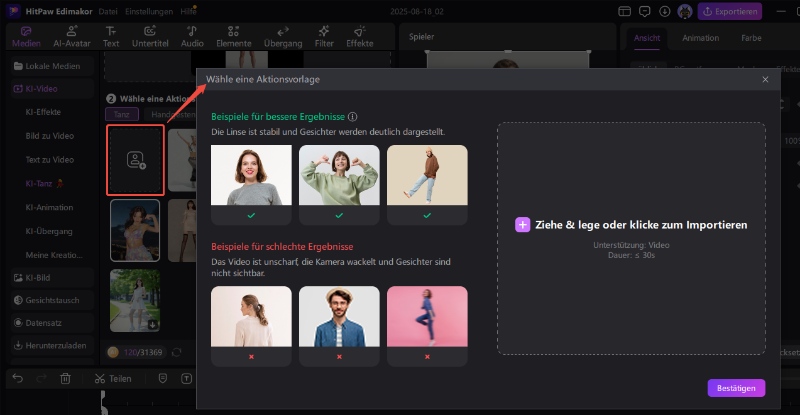The width and height of the screenshot is (800, 415).
Task: Select KI-Bild in sidebar
Action: pyautogui.click(x=52, y=278)
